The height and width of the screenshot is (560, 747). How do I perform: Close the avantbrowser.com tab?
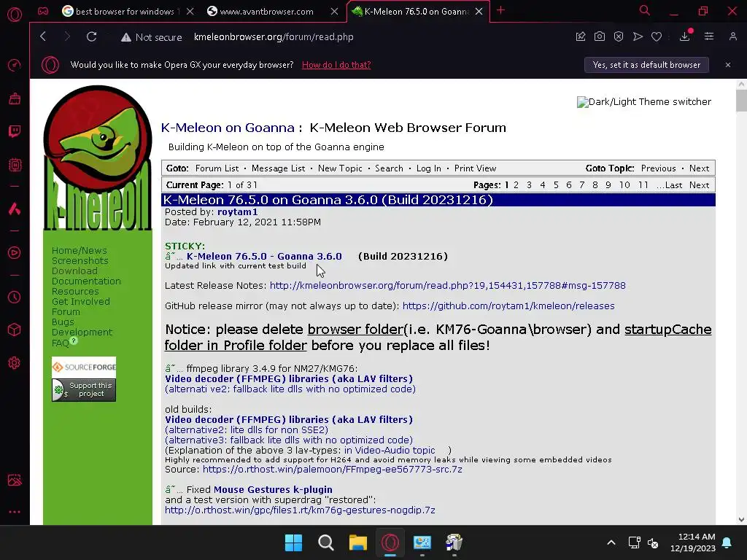pyautogui.click(x=334, y=12)
